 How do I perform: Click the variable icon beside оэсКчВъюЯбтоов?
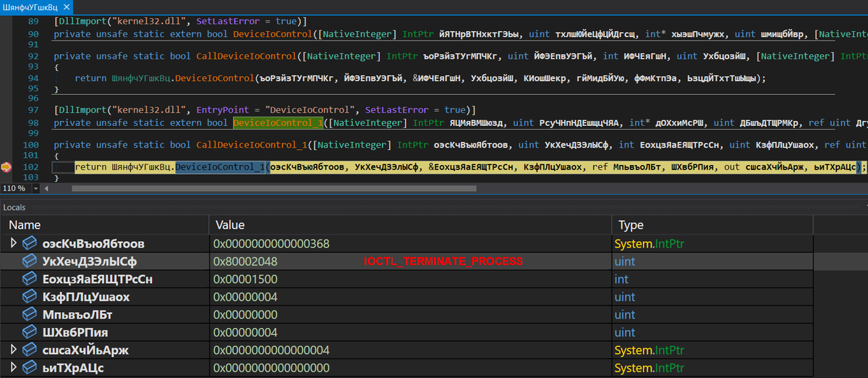click(30, 243)
